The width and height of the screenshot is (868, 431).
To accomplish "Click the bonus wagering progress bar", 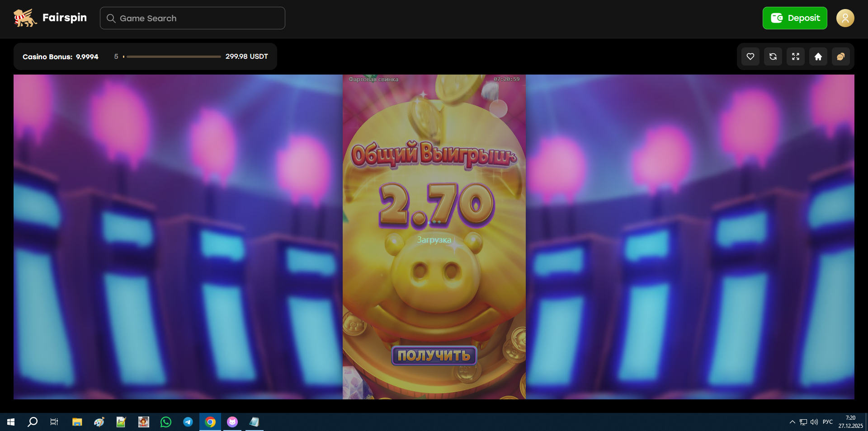I will (x=174, y=57).
